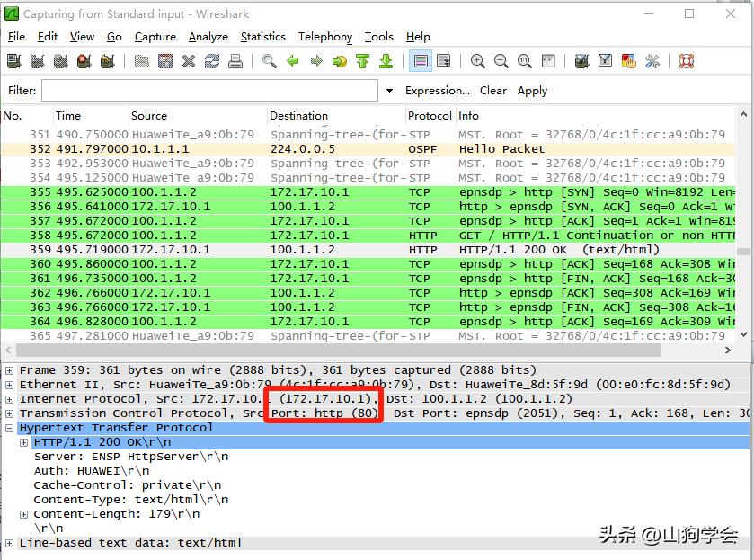Click the zoom in icon

coord(478,61)
